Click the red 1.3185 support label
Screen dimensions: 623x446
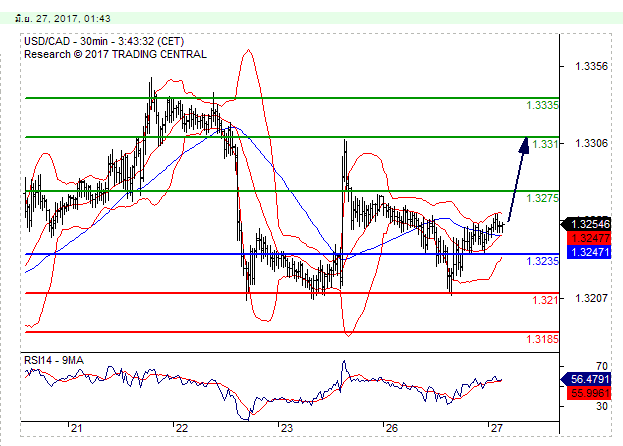[542, 339]
